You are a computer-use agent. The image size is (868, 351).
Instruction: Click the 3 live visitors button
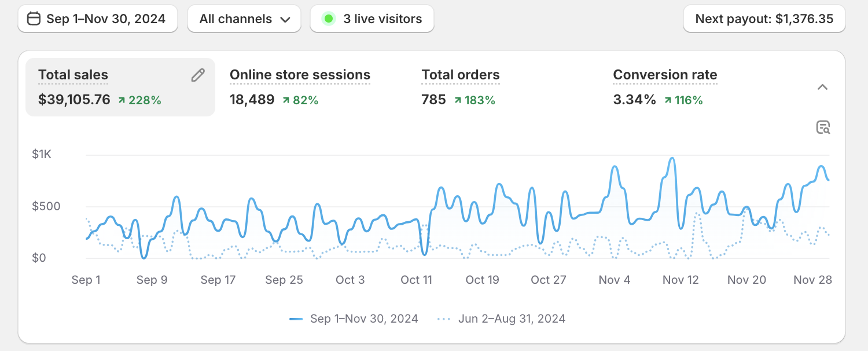click(x=372, y=19)
